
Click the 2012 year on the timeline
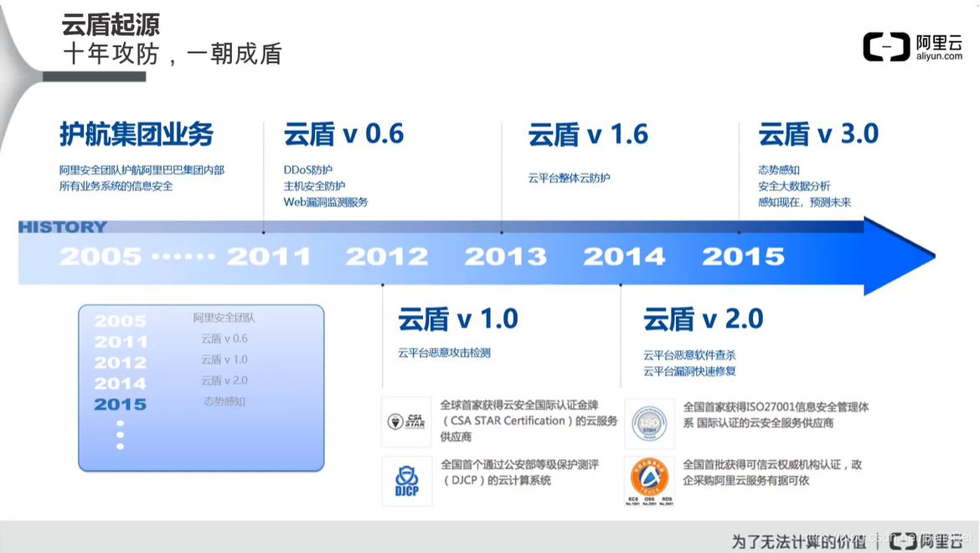[x=387, y=256]
